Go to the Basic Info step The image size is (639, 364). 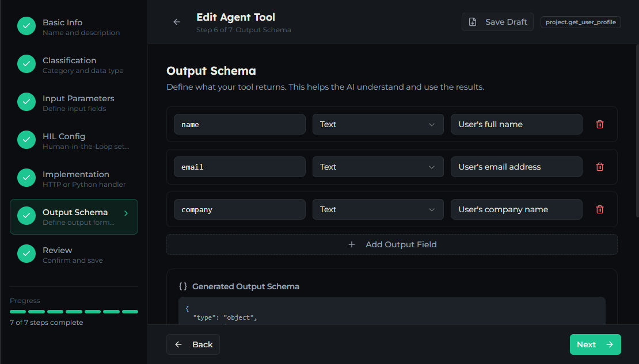(x=74, y=27)
